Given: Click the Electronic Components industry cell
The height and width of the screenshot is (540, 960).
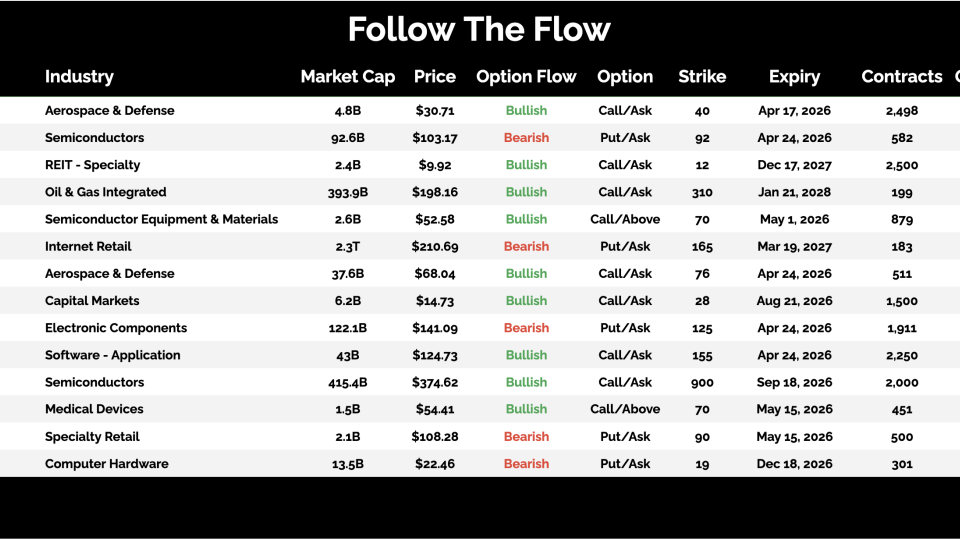Looking at the screenshot, I should pos(116,328).
